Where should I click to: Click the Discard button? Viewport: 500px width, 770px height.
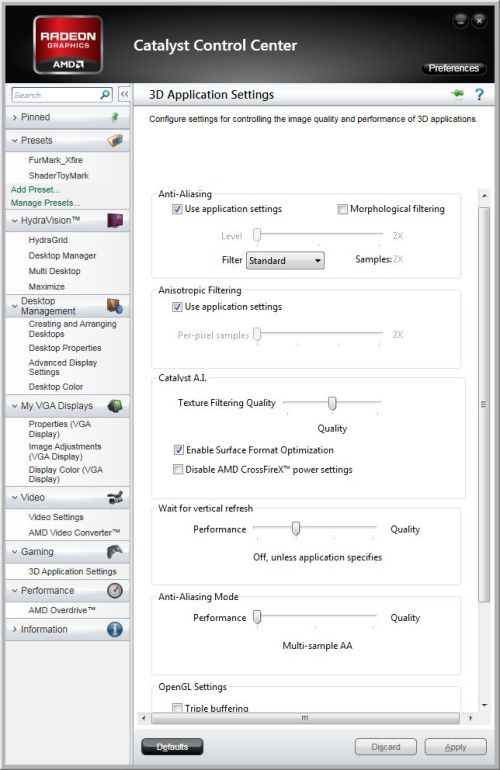coord(386,746)
